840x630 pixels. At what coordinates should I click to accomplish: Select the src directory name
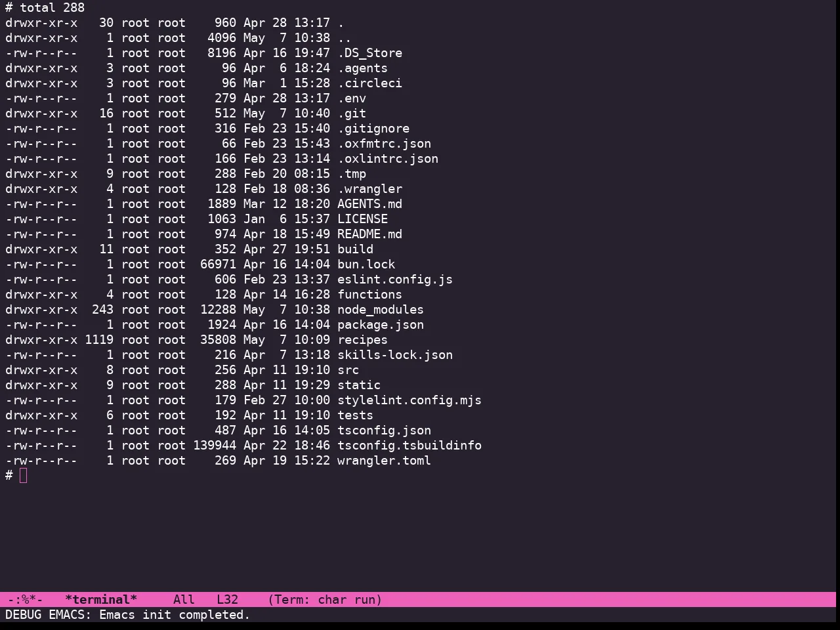[x=348, y=370]
